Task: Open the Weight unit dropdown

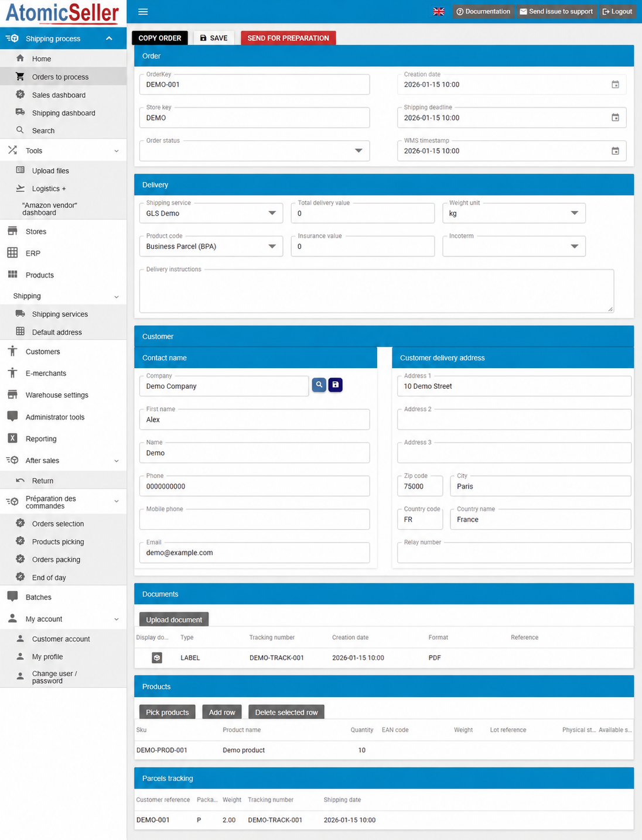Action: click(x=514, y=213)
